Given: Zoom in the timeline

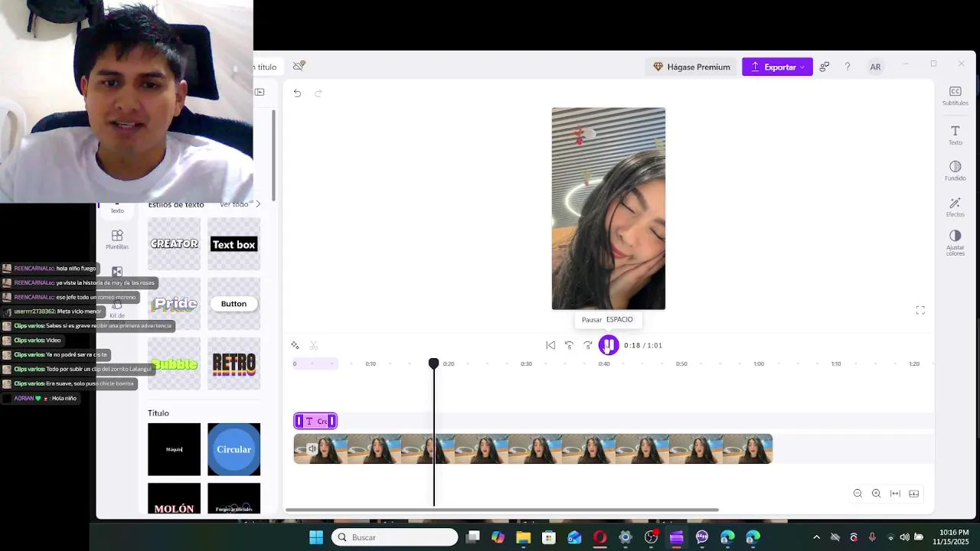Looking at the screenshot, I should pyautogui.click(x=876, y=494).
